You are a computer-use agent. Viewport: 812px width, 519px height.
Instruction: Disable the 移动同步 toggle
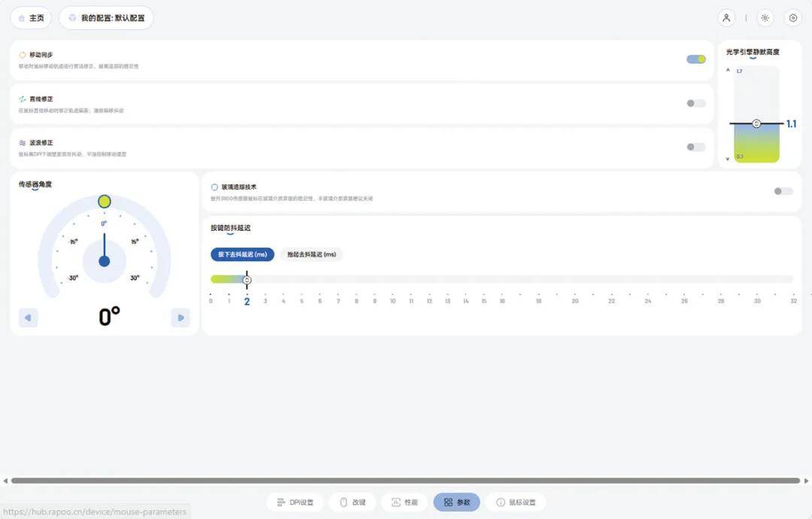(696, 59)
